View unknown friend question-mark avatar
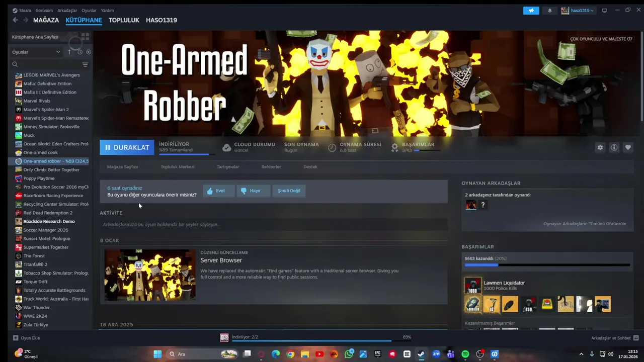Viewport: 644px width, 362px height. point(482,205)
